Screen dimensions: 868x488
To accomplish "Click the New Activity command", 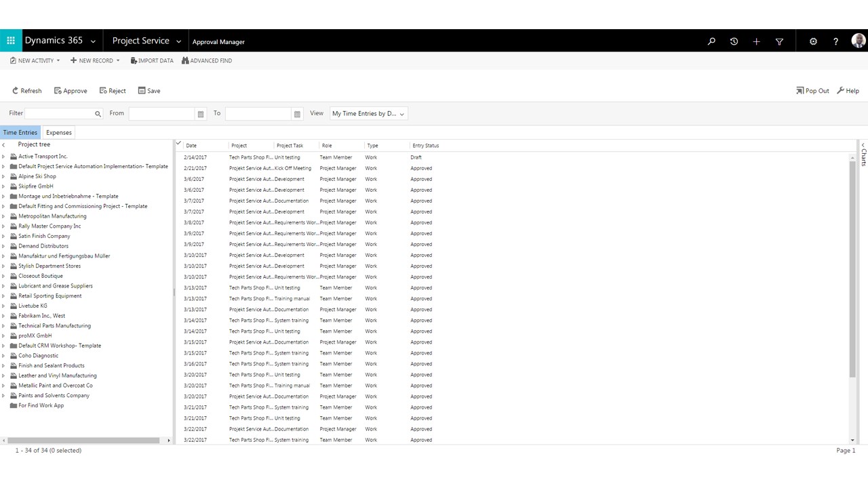I will tap(35, 60).
